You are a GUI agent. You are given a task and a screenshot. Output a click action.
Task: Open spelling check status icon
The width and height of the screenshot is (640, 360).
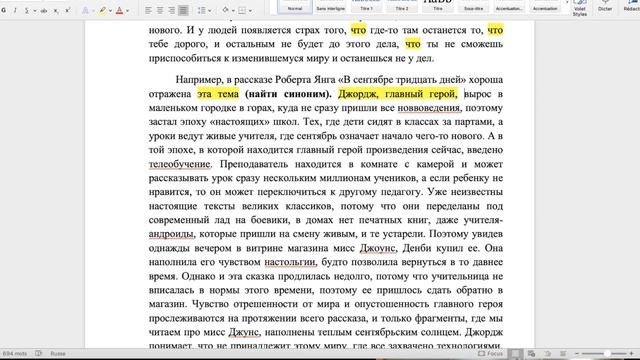[x=38, y=353]
